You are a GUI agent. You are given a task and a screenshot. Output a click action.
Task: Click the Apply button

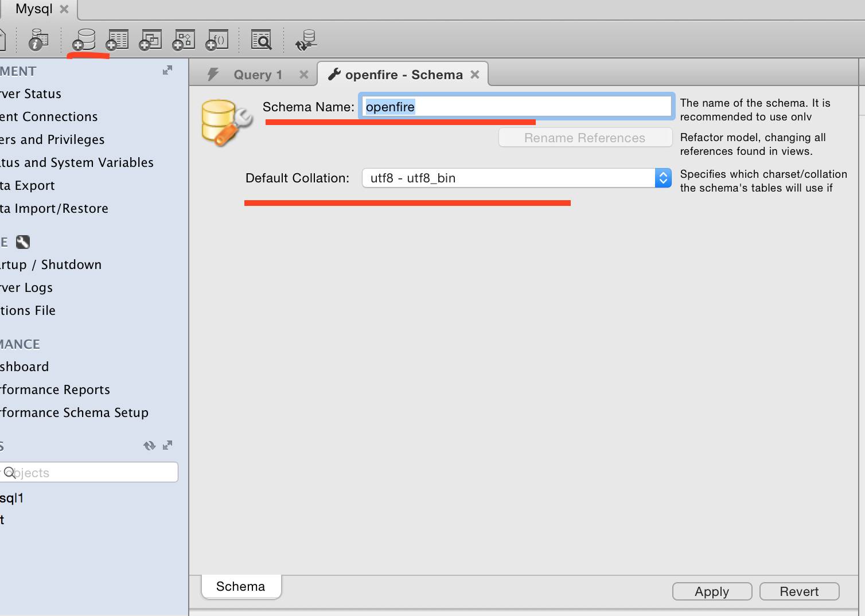point(712,591)
